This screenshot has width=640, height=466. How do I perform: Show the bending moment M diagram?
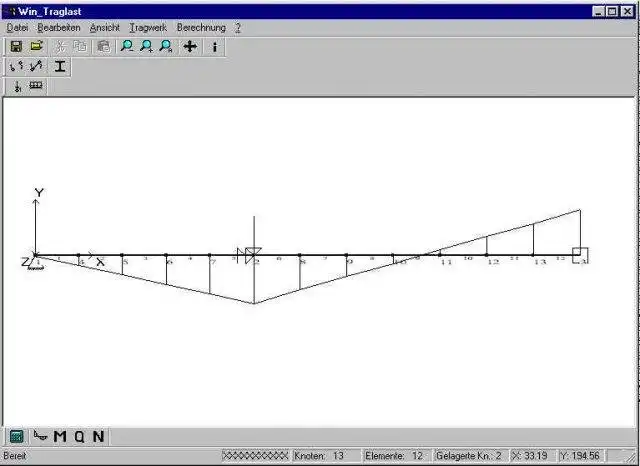[60, 437]
